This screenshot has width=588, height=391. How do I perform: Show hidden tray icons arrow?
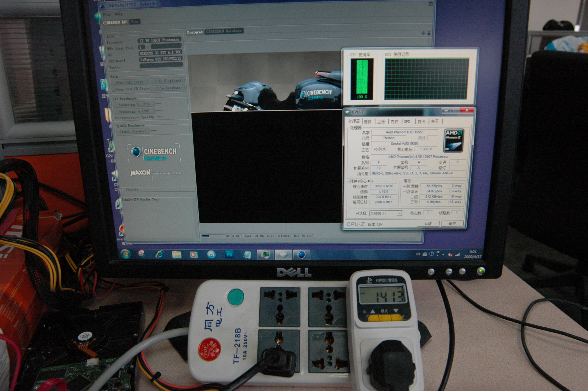(x=443, y=255)
